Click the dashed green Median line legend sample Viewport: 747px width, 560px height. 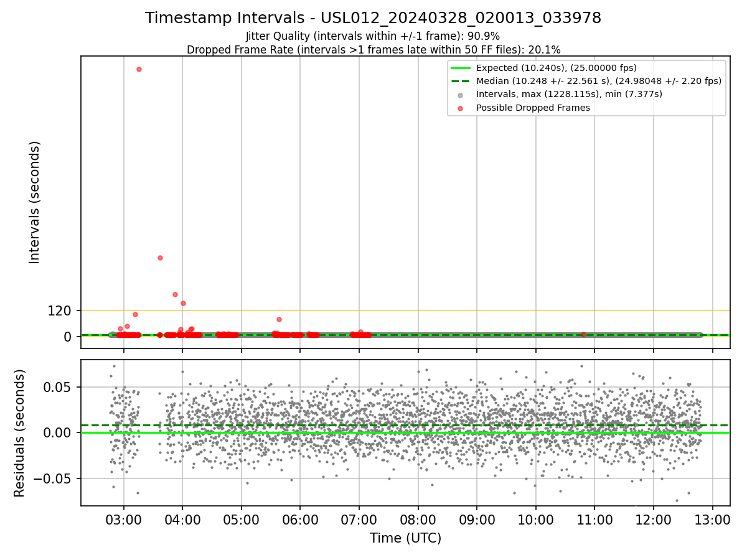pos(460,82)
